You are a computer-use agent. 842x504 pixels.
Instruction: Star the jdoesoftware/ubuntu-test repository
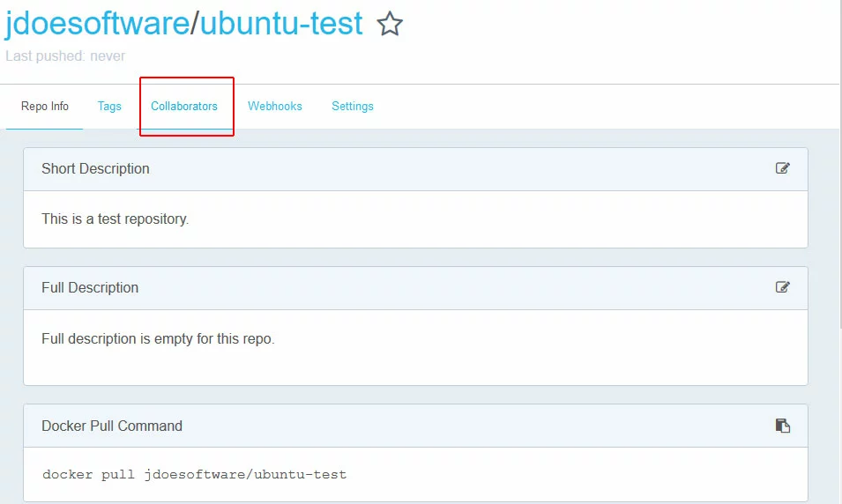click(x=390, y=25)
